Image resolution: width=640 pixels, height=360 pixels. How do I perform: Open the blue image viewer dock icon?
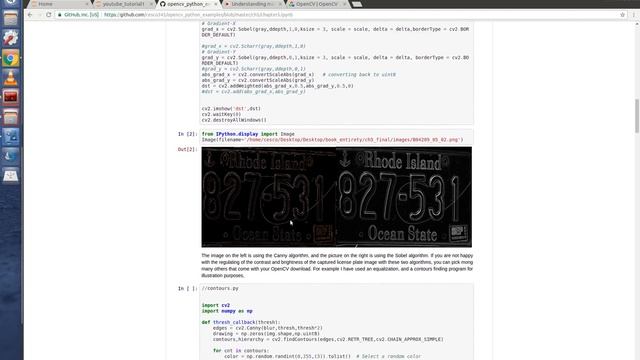(x=11, y=137)
